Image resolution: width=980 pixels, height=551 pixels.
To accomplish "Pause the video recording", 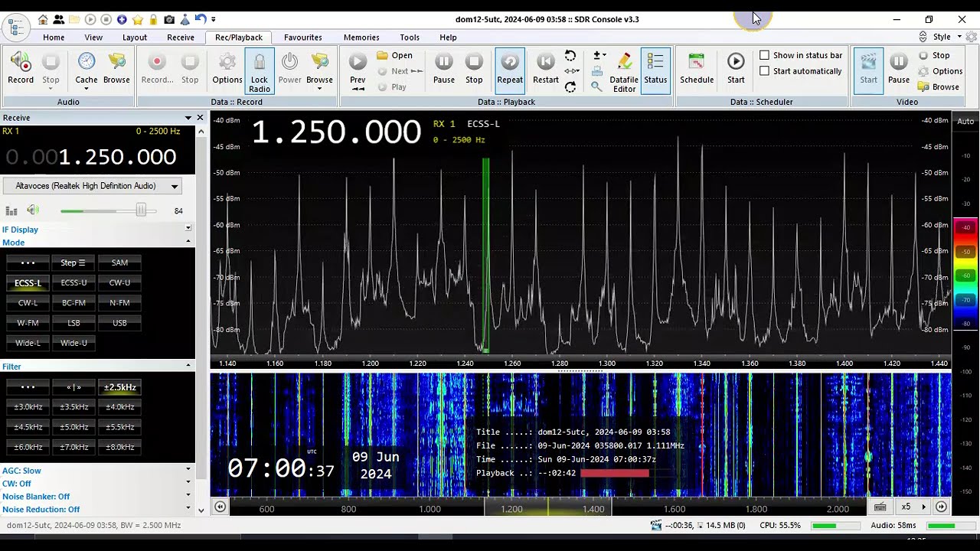I will (x=899, y=70).
